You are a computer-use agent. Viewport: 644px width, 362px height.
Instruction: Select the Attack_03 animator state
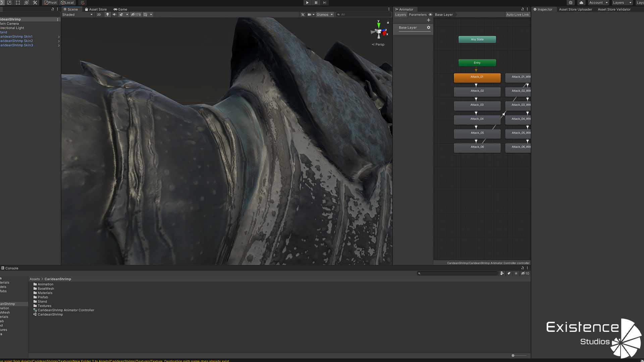pos(477,105)
